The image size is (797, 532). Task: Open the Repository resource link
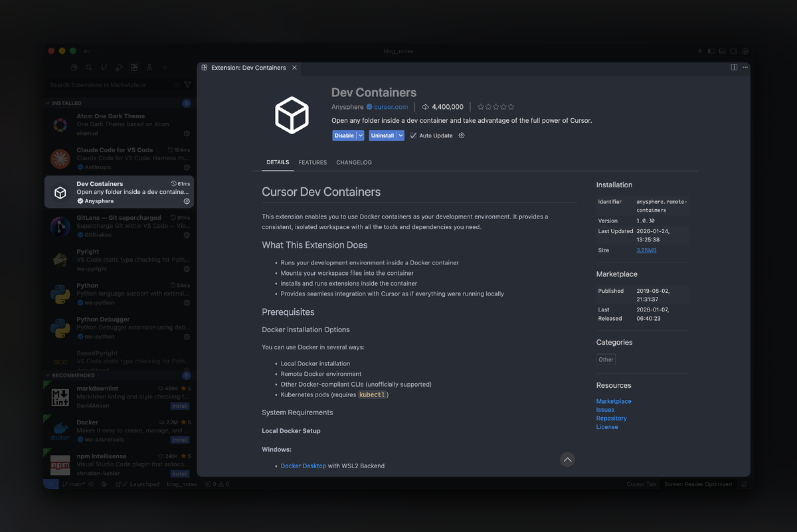[611, 418]
